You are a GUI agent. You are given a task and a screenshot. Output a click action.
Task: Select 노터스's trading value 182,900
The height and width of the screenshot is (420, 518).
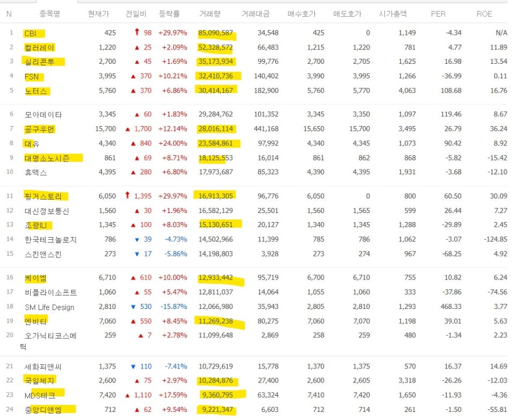point(267,91)
